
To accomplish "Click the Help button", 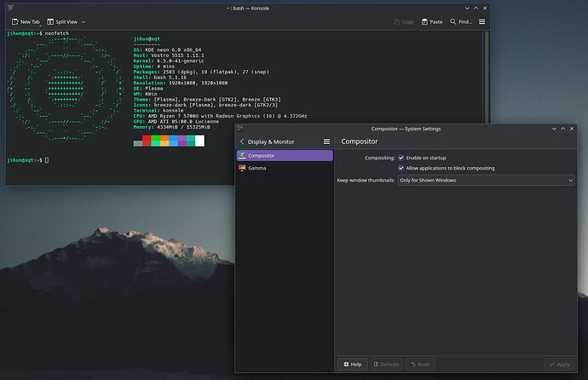I will 352,365.
